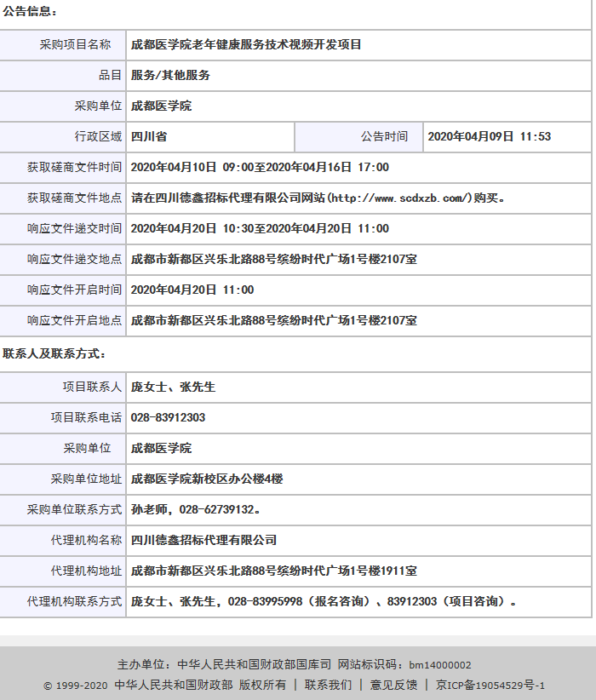Click the 主办单位 footer text
This screenshot has height=700, width=596.
[224, 664]
